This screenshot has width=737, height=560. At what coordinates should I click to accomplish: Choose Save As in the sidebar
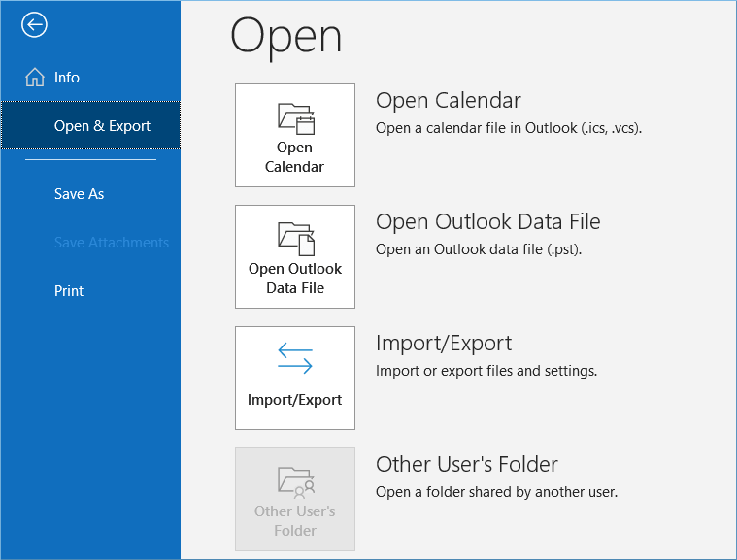pyautogui.click(x=90, y=193)
